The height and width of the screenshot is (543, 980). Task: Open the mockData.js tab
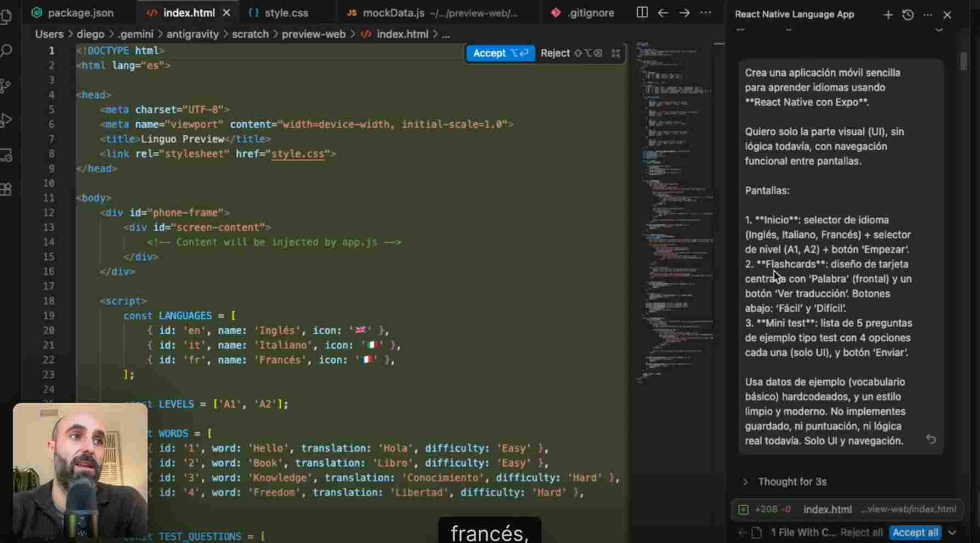pyautogui.click(x=432, y=13)
